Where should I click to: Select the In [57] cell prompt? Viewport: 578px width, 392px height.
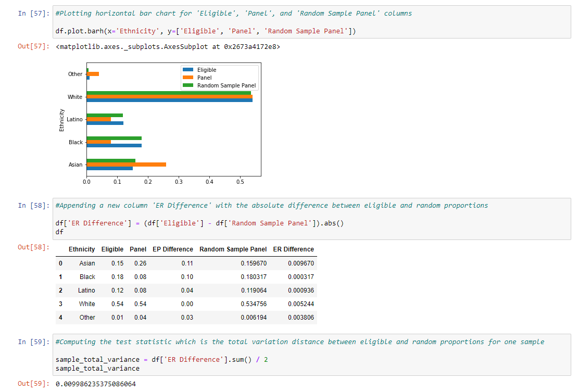(x=34, y=14)
